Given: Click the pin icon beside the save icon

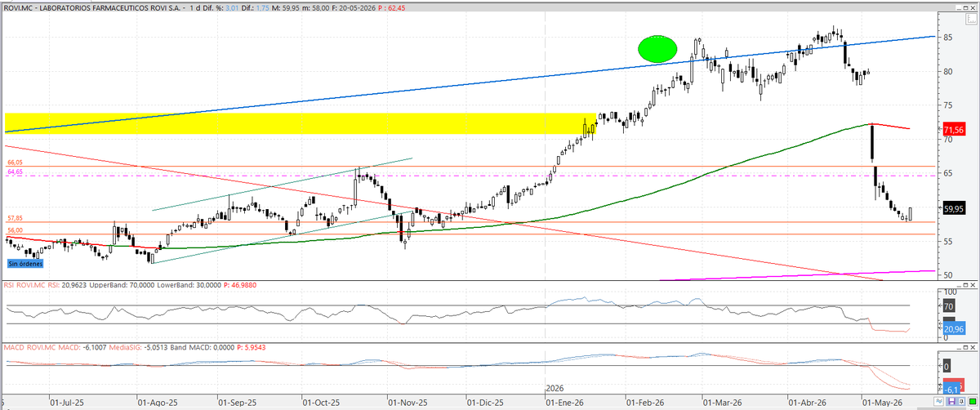Looking at the screenshot, I should click(961, 401).
